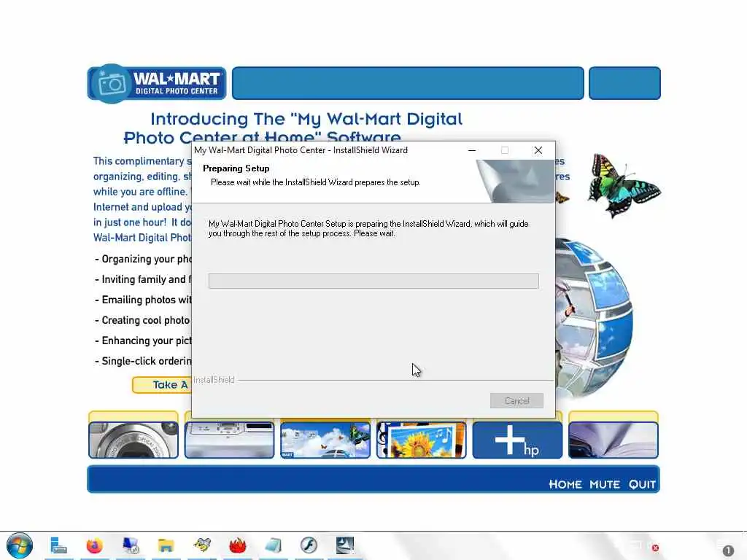Minimize the InstallShield Wizard window
This screenshot has width=747, height=560.
coord(472,150)
